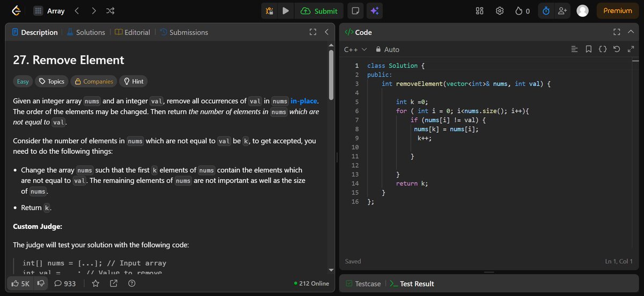
Task: Pick a random problem shuffle icon
Action: point(110,11)
